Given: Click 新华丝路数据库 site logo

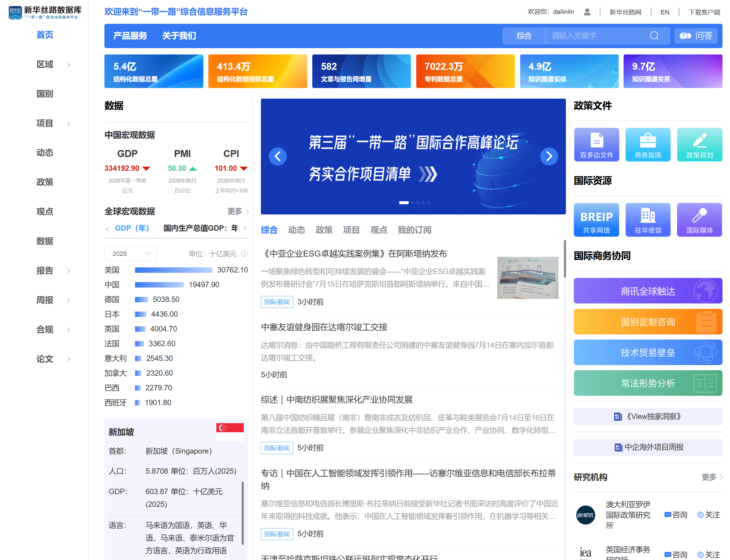Looking at the screenshot, I should 45,13.
